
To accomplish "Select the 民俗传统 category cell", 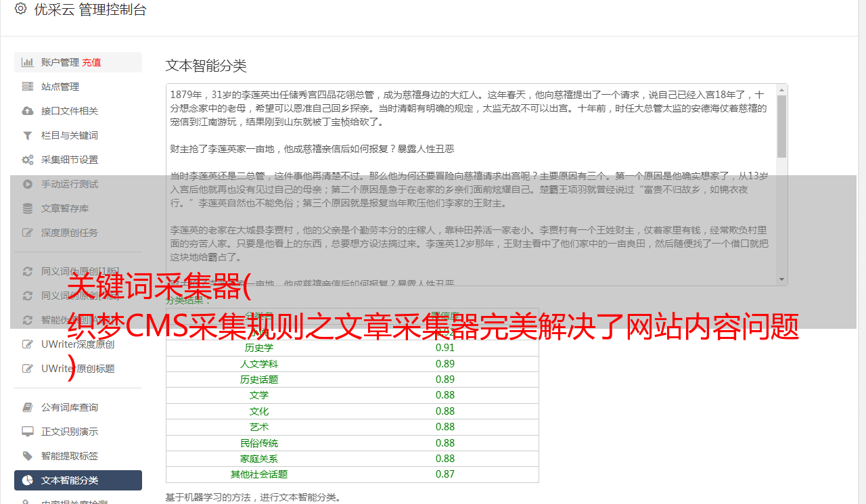I will 259,443.
